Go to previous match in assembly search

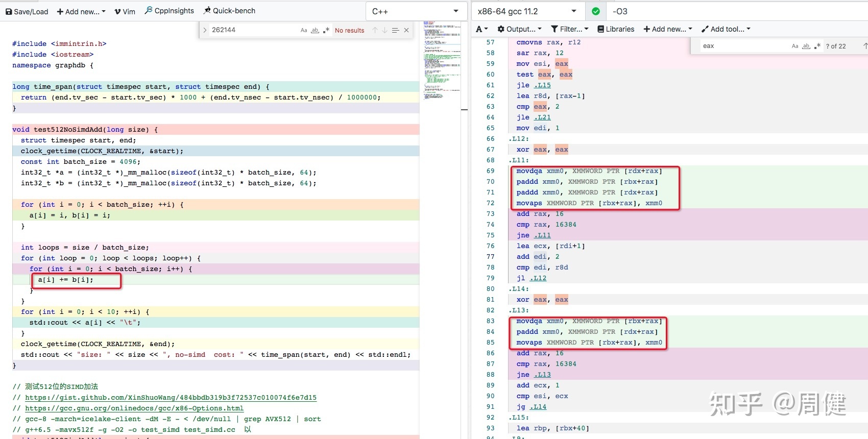coord(865,46)
